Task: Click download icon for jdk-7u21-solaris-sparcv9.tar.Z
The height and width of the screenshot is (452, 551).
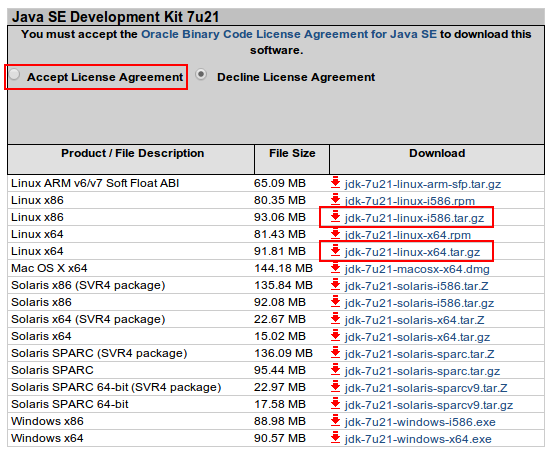Action: coord(336,387)
